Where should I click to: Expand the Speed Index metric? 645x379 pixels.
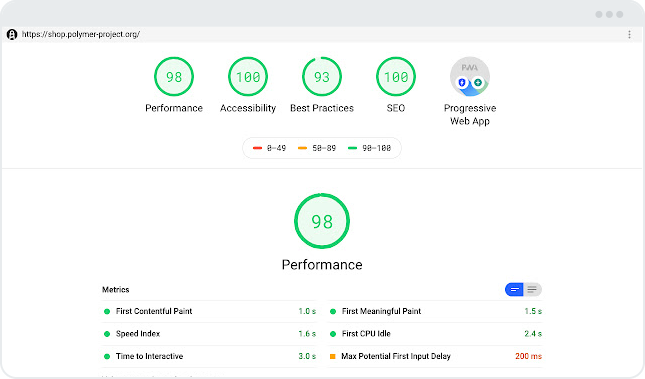click(x=209, y=334)
